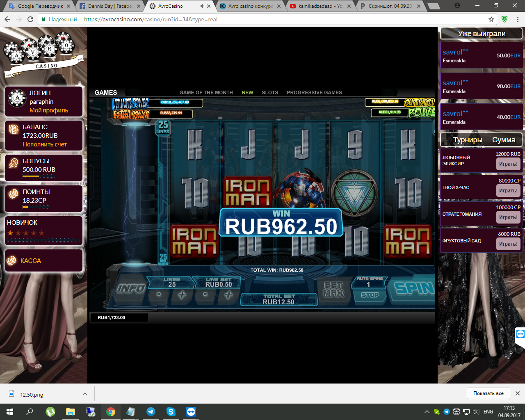
Task: Show hidden system tray icons
Action: [x=427, y=412]
